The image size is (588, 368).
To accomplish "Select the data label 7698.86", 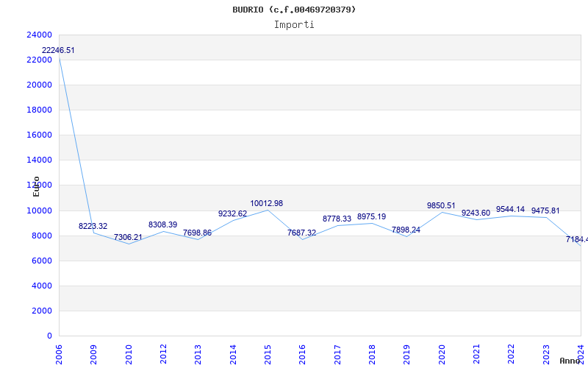I will [197, 233].
